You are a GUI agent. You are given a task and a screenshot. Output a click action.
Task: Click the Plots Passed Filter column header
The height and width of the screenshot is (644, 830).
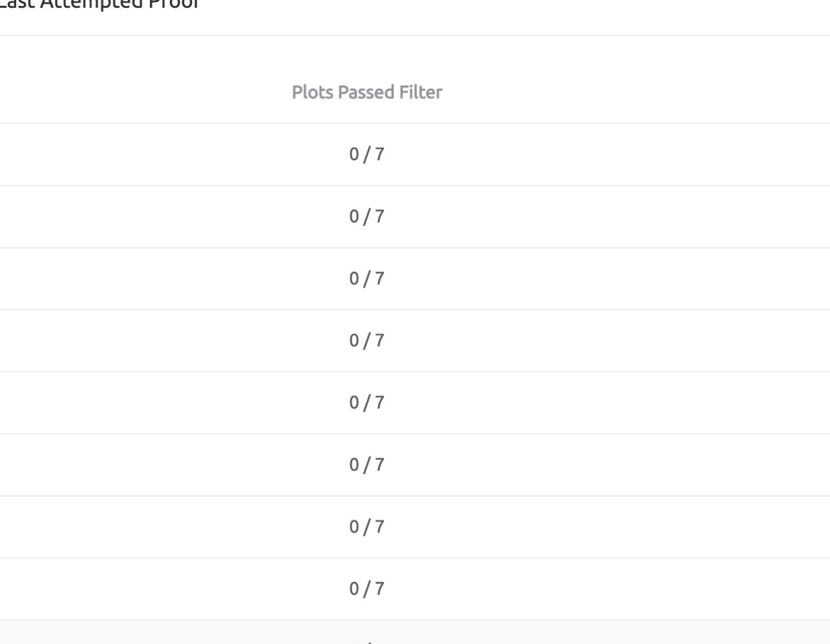coord(367,92)
